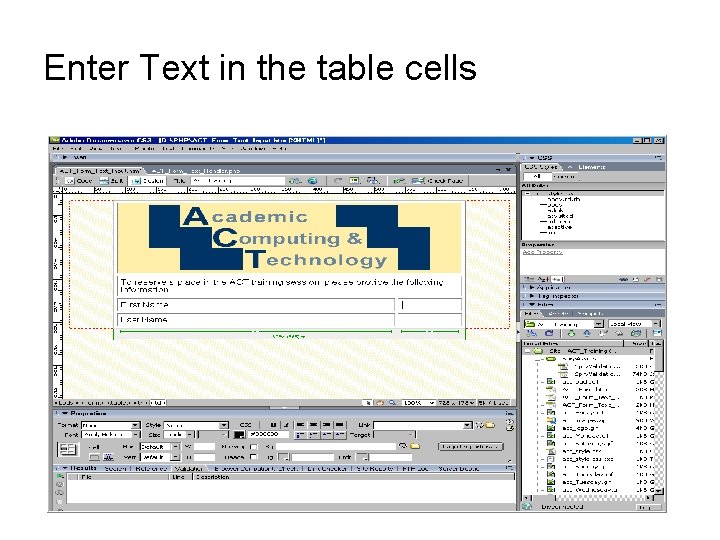This screenshot has height=540, width=720.
Task: Switch to Code view
Action: (79, 181)
